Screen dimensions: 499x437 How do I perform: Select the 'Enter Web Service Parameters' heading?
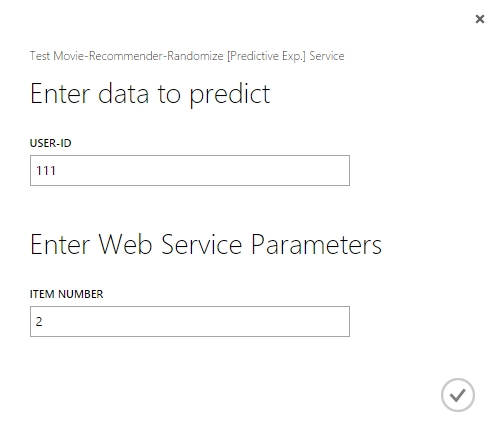point(206,245)
